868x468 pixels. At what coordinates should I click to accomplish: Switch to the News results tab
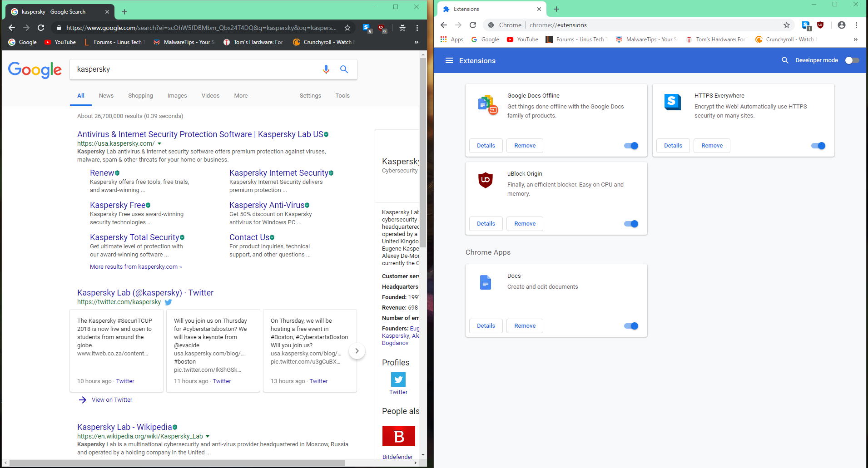[106, 96]
